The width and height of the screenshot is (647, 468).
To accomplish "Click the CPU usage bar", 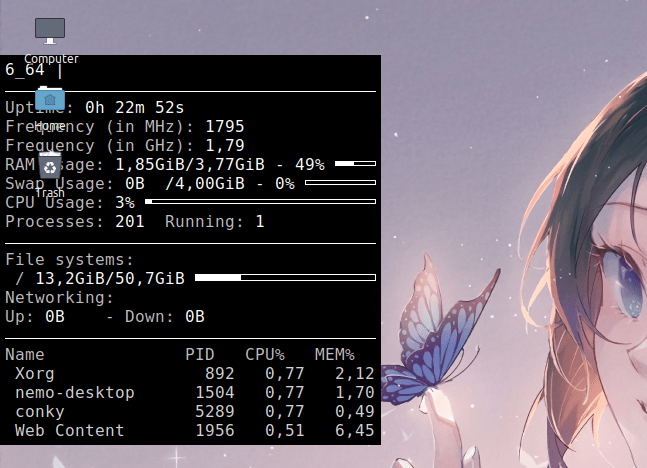I will [260, 202].
